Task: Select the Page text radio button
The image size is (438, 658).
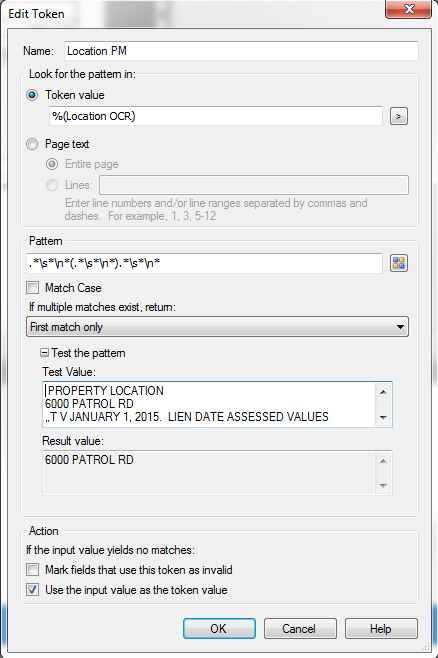Action: point(32,144)
